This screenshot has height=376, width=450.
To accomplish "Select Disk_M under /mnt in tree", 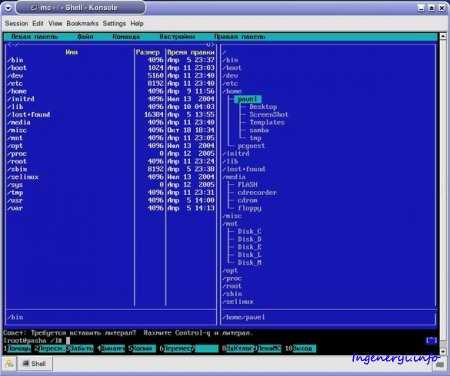I will (249, 263).
